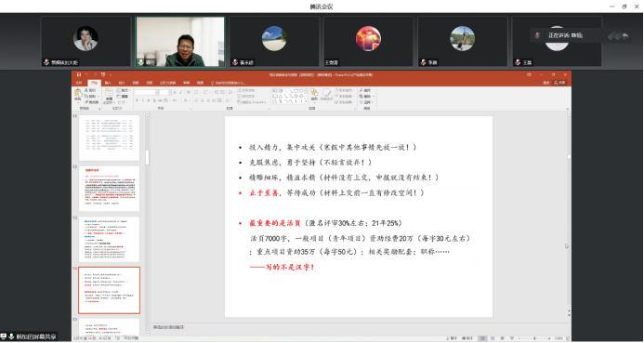644x343 pixels.
Task: Click the Find icon in the editing group
Action: click(366, 90)
